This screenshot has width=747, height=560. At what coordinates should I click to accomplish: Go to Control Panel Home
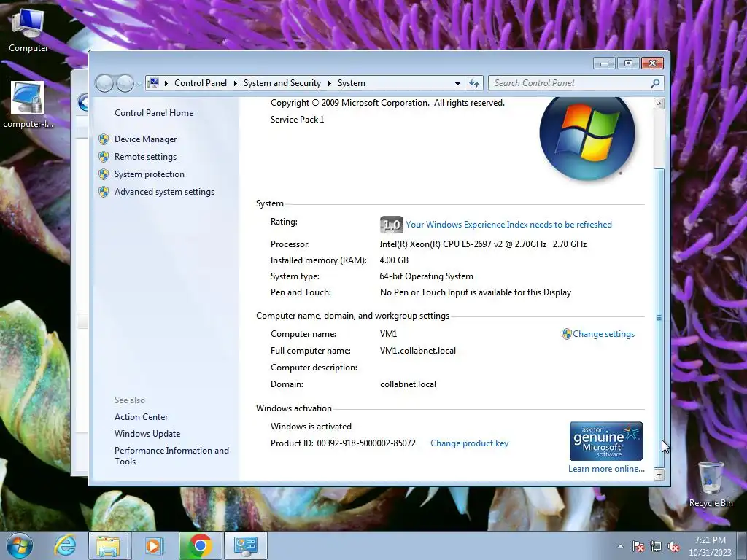(x=154, y=113)
